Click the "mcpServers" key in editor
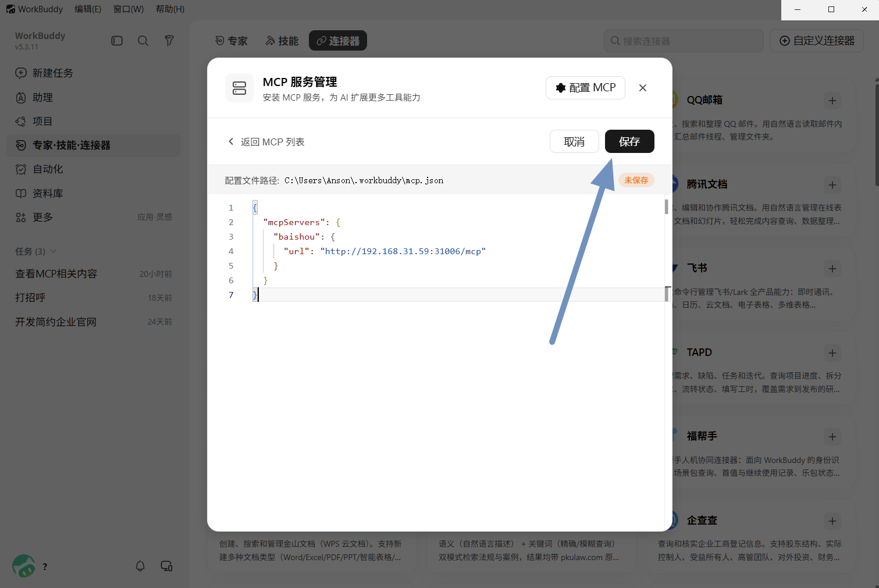The height and width of the screenshot is (588, 879). 294,222
